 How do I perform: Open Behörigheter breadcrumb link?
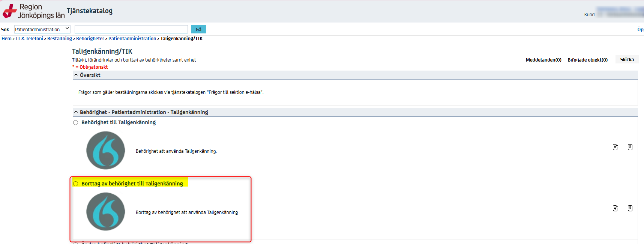[x=90, y=39]
